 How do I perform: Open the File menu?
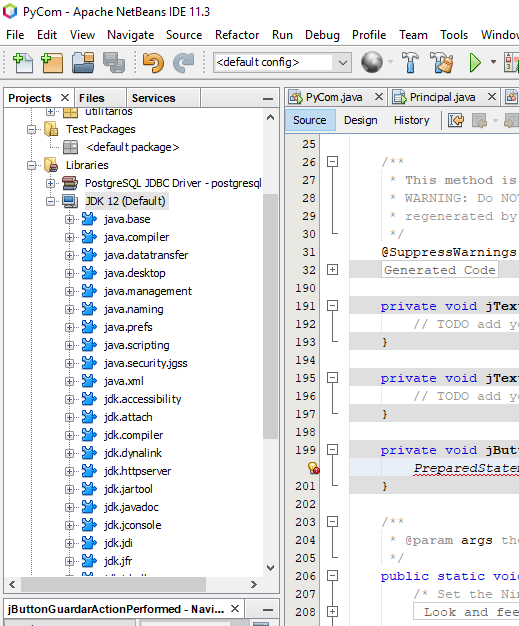coord(15,35)
